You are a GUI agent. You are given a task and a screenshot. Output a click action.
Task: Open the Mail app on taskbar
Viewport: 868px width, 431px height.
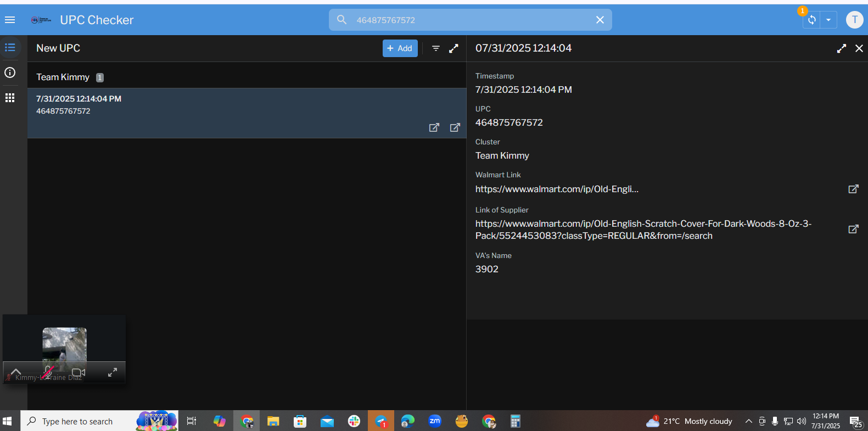tap(327, 421)
